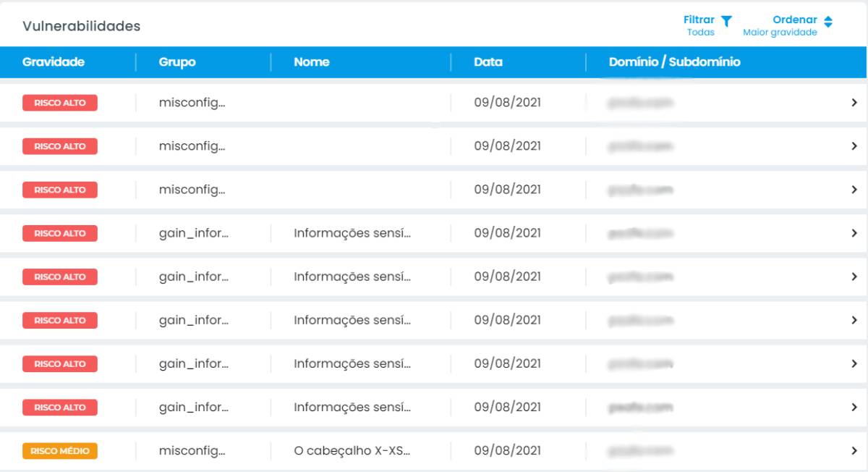Open the Todas filter selection
Screen dimensions: 868x472
(700, 33)
